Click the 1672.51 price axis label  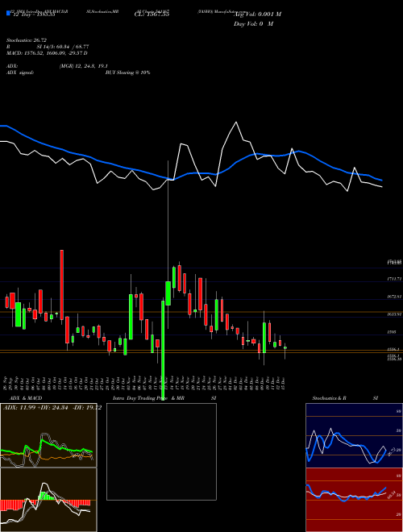click(394, 297)
